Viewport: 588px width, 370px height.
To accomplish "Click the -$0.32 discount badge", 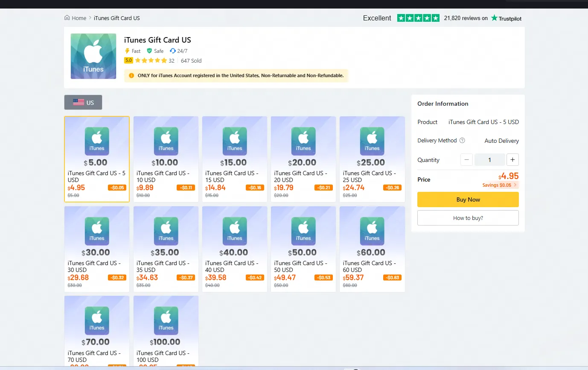I will (x=117, y=277).
